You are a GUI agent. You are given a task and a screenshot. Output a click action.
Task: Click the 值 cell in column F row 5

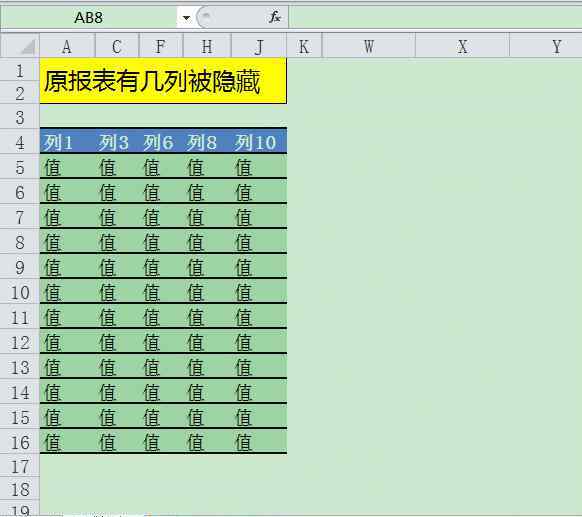[x=161, y=167]
